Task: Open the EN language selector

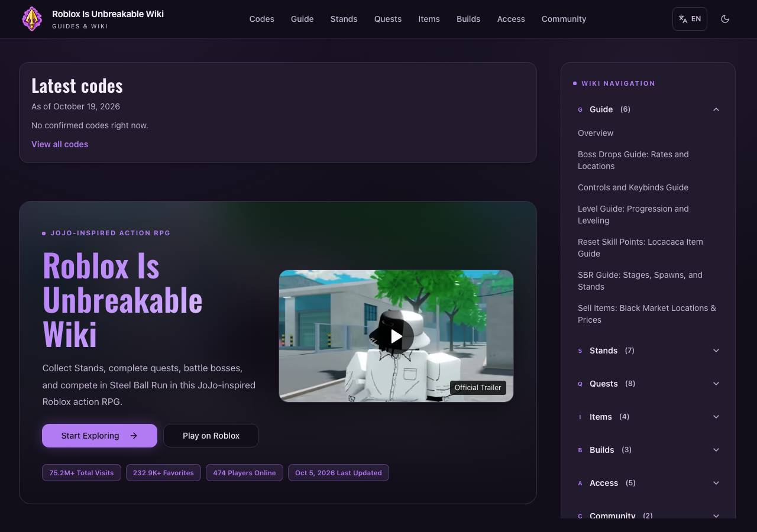Action: pyautogui.click(x=690, y=19)
